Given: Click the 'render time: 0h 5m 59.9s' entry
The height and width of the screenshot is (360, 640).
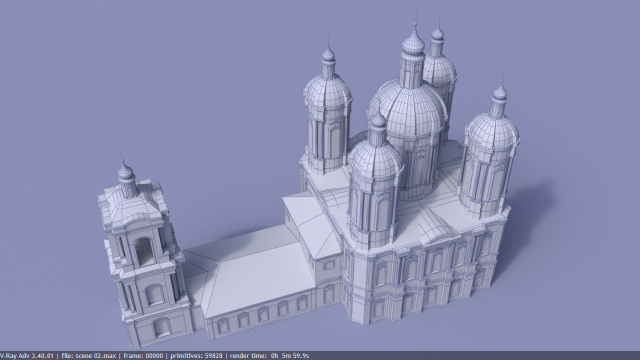Looking at the screenshot, I should (x=269, y=356).
